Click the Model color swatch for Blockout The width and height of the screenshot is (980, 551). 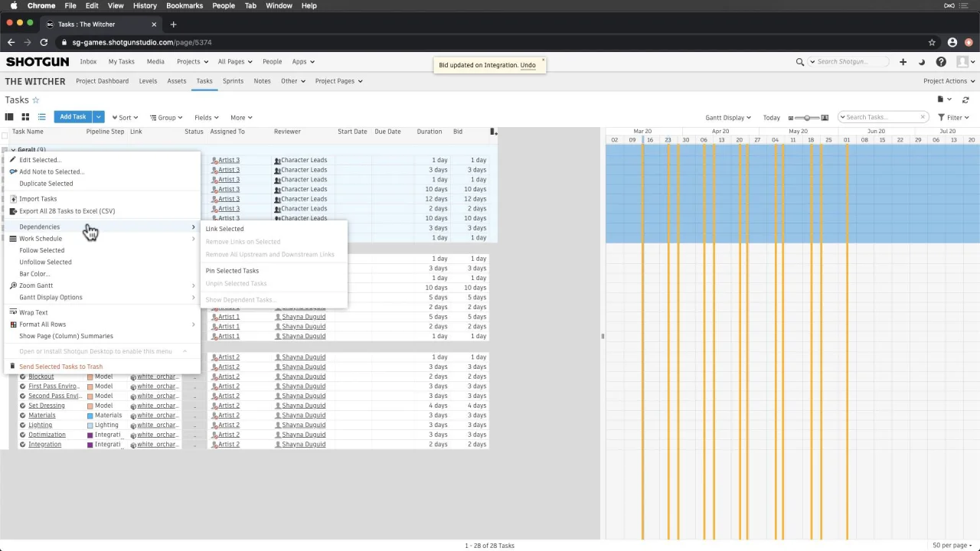pos(90,377)
